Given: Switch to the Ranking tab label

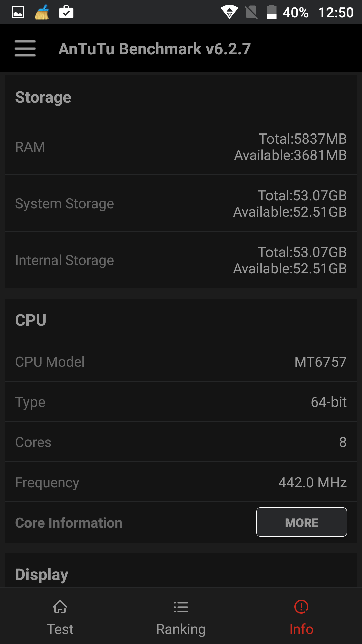Looking at the screenshot, I should pyautogui.click(x=181, y=629).
